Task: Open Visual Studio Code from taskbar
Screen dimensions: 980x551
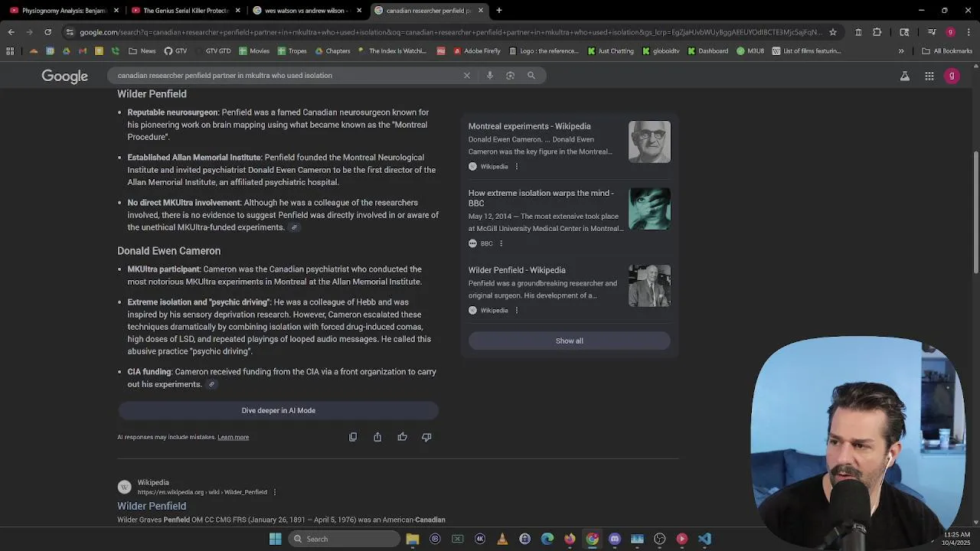Action: pos(704,539)
